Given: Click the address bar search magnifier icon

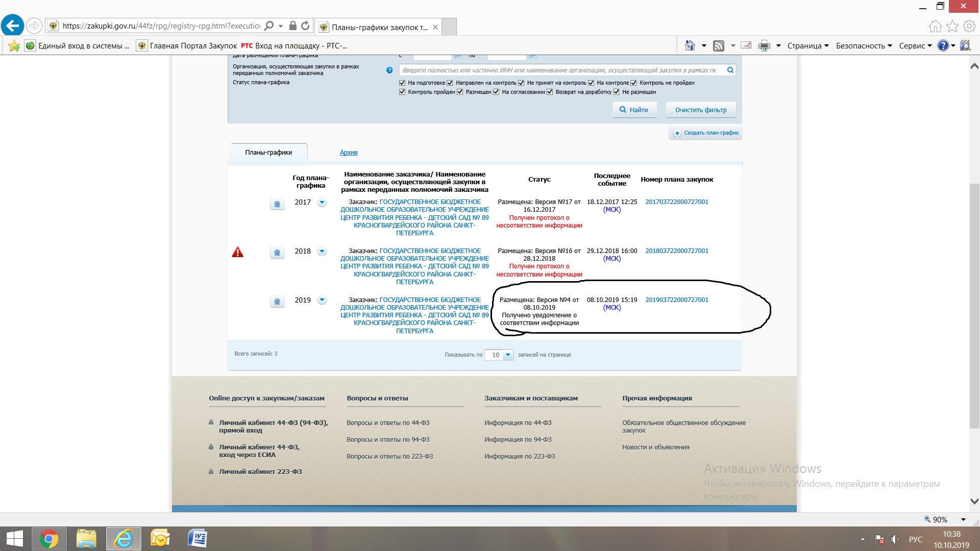Looking at the screenshot, I should point(268,26).
